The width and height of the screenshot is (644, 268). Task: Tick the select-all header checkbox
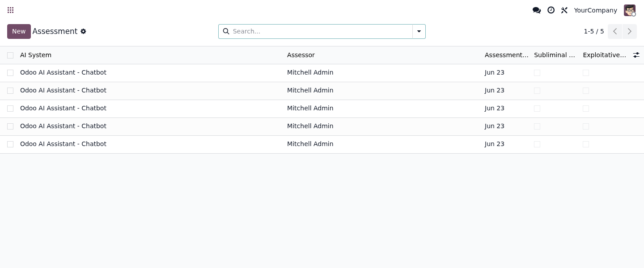tap(10, 55)
